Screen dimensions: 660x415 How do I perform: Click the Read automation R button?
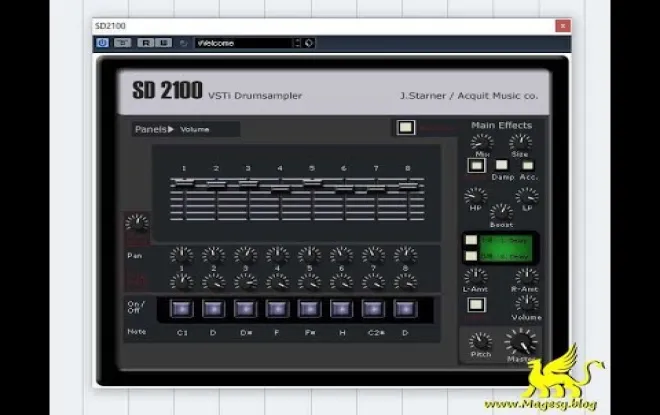coord(144,43)
